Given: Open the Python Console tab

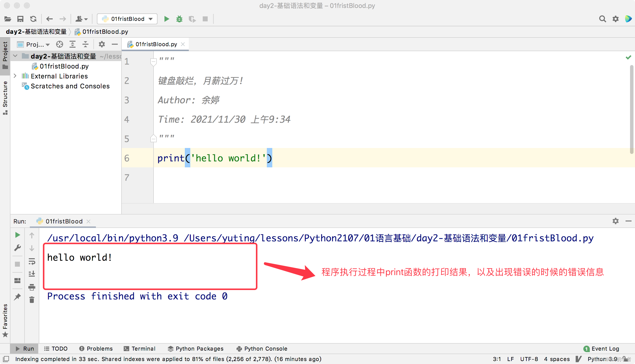Looking at the screenshot, I should coord(262,349).
